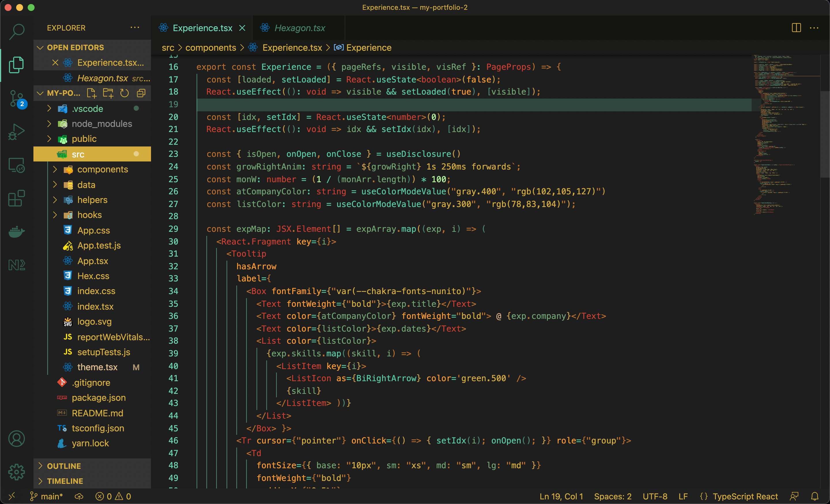Click New File icon in explorer header
This screenshot has width=830, height=504.
click(x=91, y=93)
